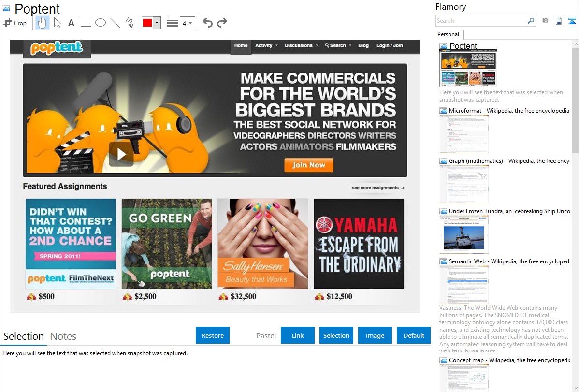Click the Join Now button
This screenshot has width=579, height=392.
coord(309,165)
